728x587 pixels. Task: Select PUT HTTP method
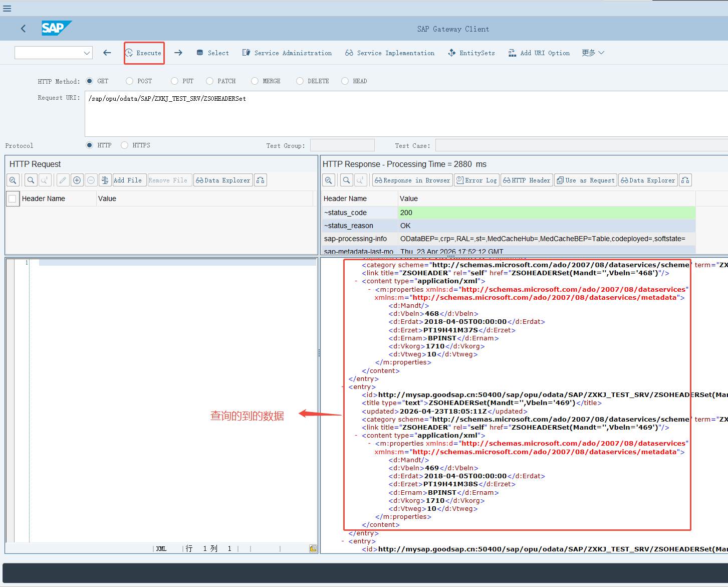tap(174, 81)
